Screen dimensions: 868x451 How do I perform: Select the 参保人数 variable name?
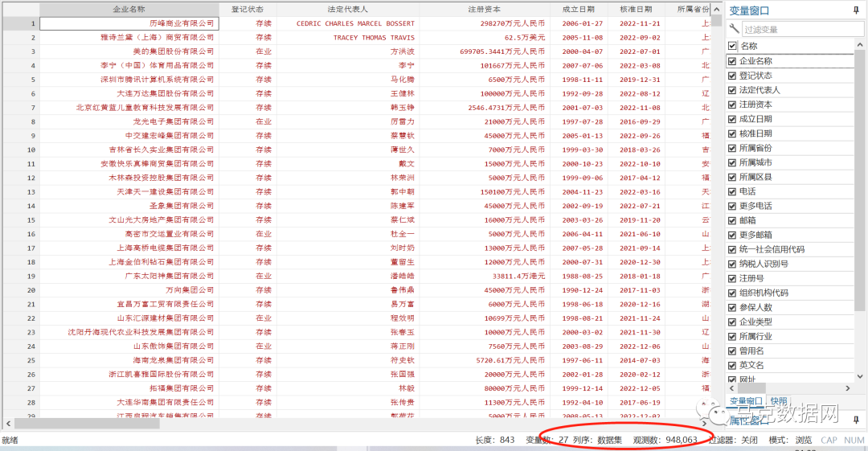(x=755, y=307)
